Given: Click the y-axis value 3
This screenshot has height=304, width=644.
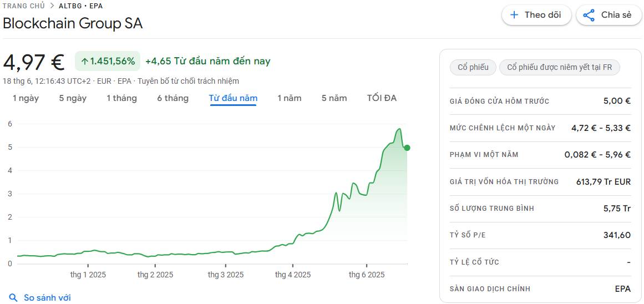Looking at the screenshot, I should pos(10,194).
